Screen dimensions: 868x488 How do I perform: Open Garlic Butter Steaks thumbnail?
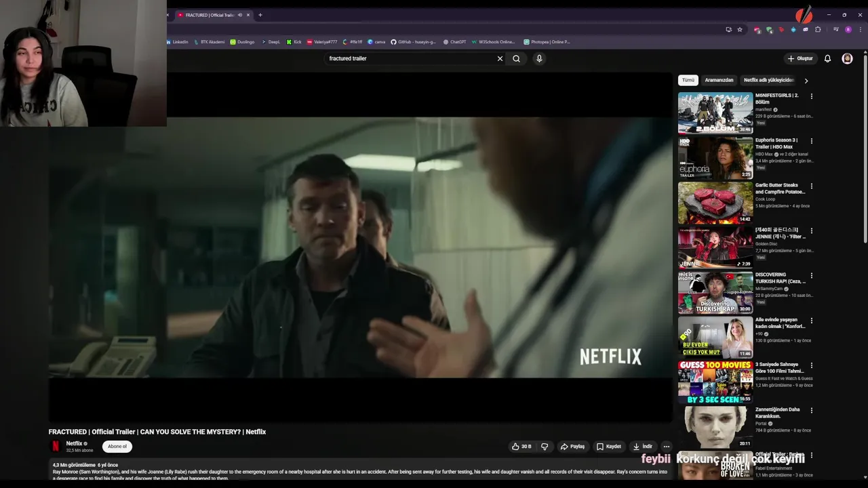tap(715, 203)
